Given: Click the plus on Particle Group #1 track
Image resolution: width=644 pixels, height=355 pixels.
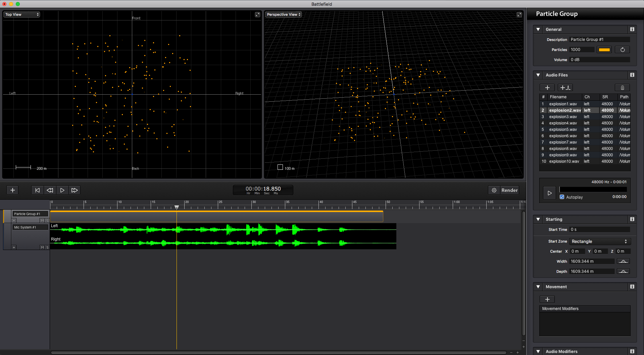Looking at the screenshot, I should 14,220.
